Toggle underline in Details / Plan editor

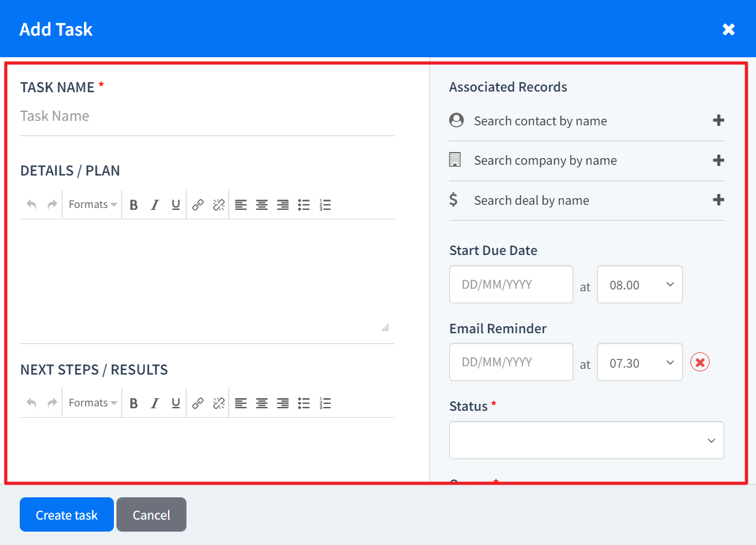point(176,205)
